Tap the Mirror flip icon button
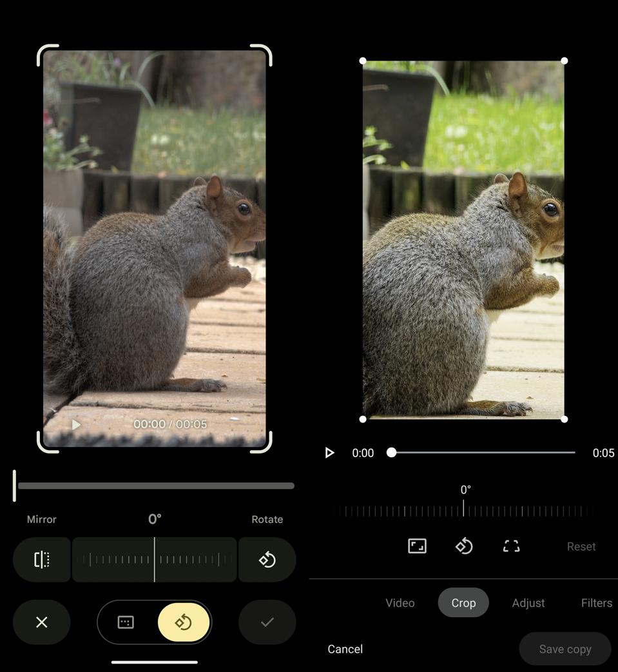Image resolution: width=618 pixels, height=672 pixels. tap(42, 559)
